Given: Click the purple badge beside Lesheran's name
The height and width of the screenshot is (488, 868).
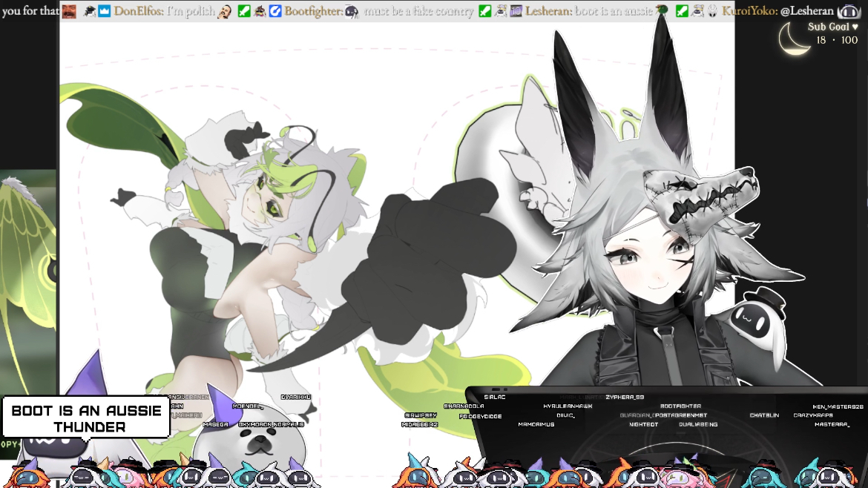Looking at the screenshot, I should coord(516,10).
